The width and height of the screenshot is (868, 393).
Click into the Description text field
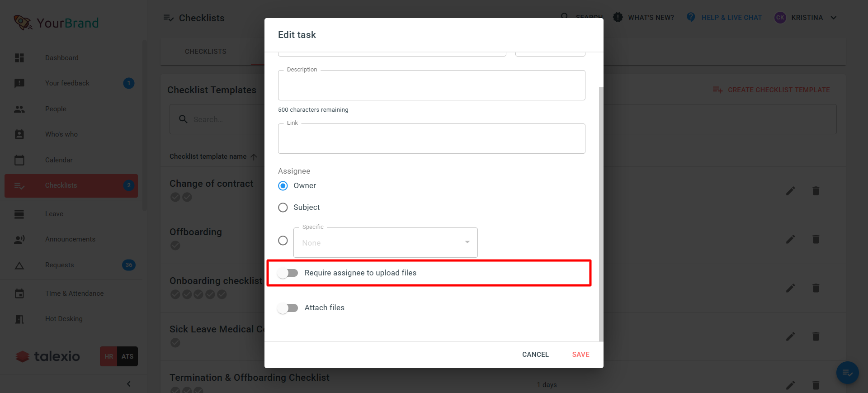pyautogui.click(x=431, y=85)
